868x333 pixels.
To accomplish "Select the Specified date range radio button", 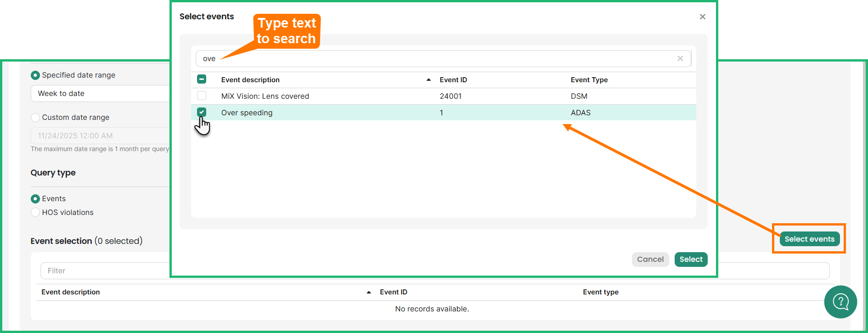I will click(35, 75).
